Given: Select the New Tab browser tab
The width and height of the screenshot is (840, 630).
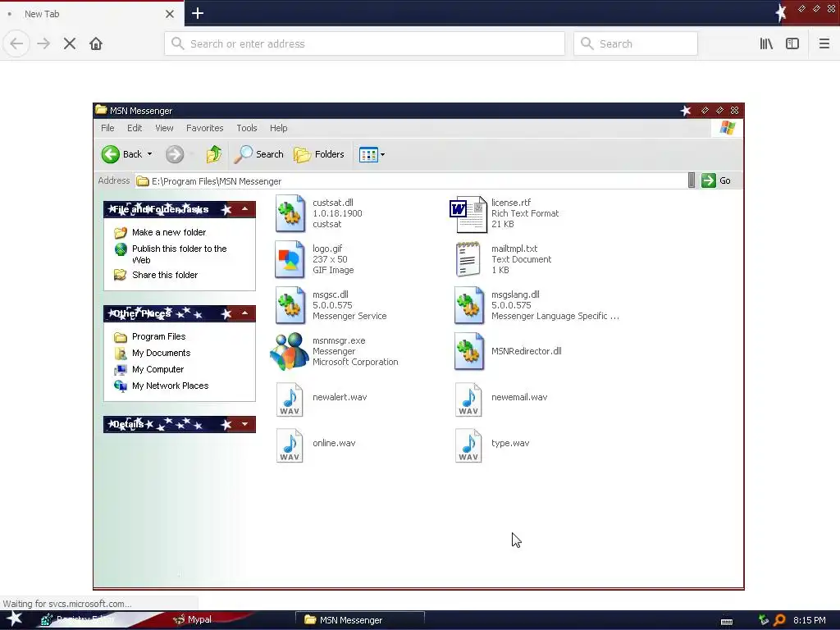Looking at the screenshot, I should click(92, 14).
